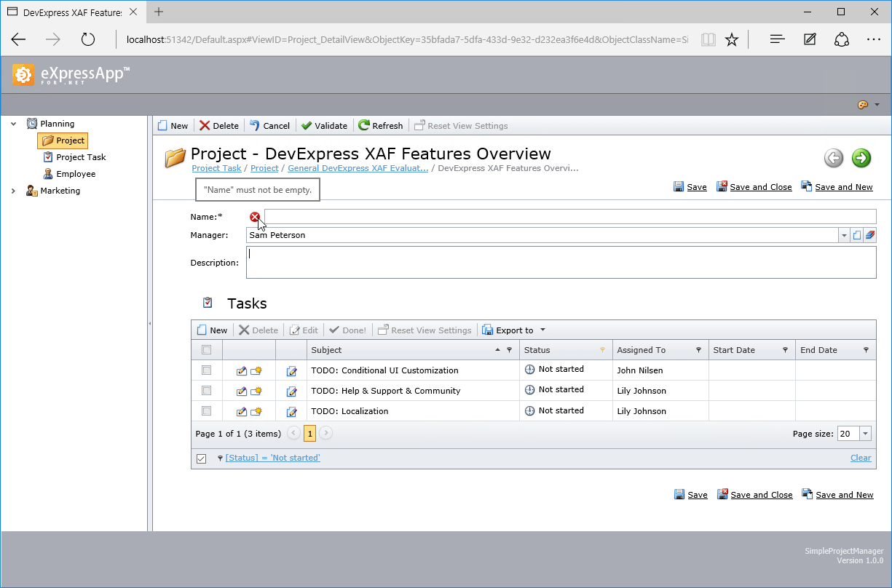Click Clear to remove the grid filter
This screenshot has width=892, height=588.
point(861,458)
